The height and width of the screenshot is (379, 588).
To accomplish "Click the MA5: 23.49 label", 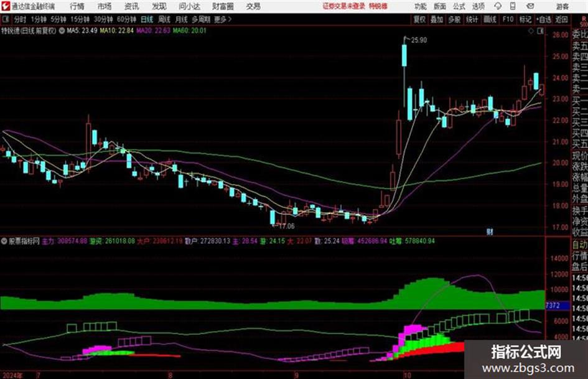I will [x=82, y=30].
